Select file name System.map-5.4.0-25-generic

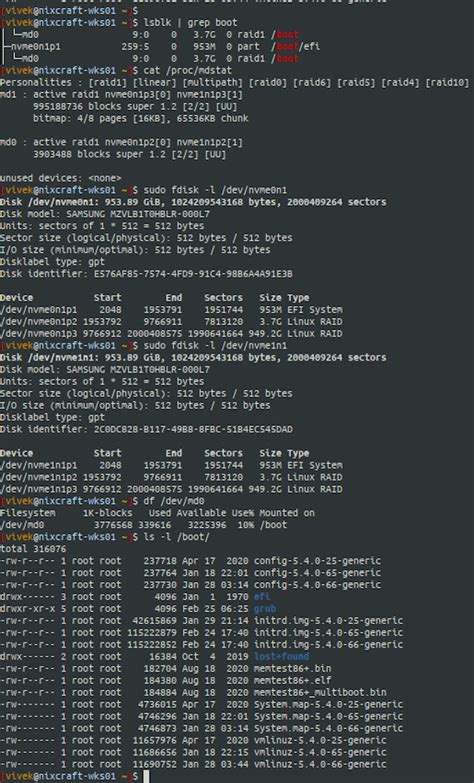coord(328,705)
